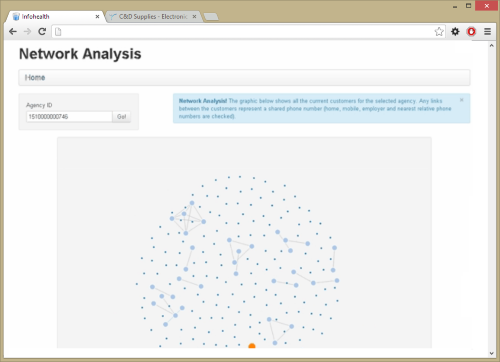This screenshot has width=500, height=362.
Task: Click the Network Analysis heading
Action: coord(80,54)
